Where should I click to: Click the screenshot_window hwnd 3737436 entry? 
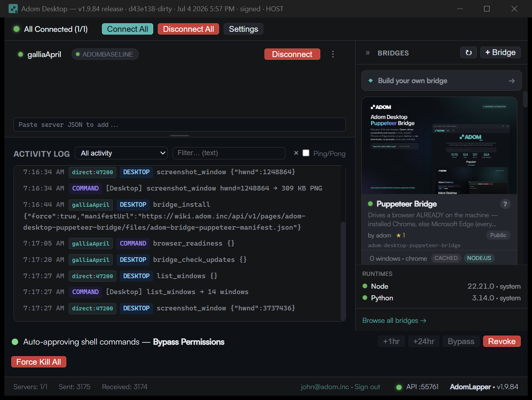point(177,308)
